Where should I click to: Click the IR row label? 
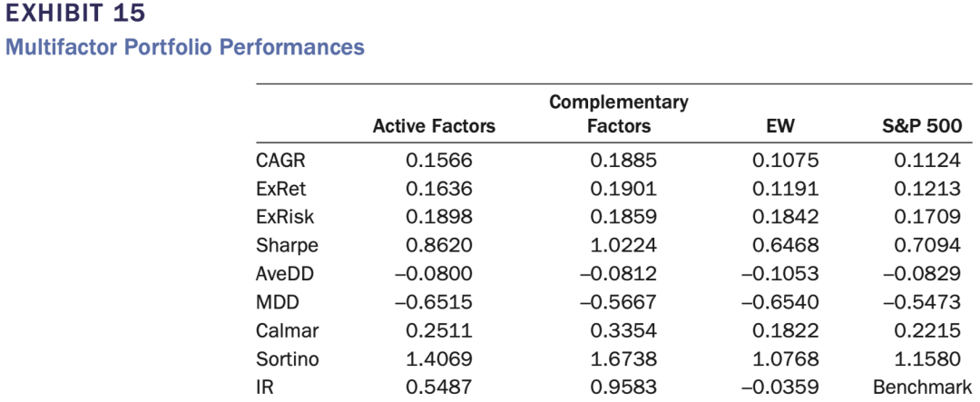tap(264, 387)
